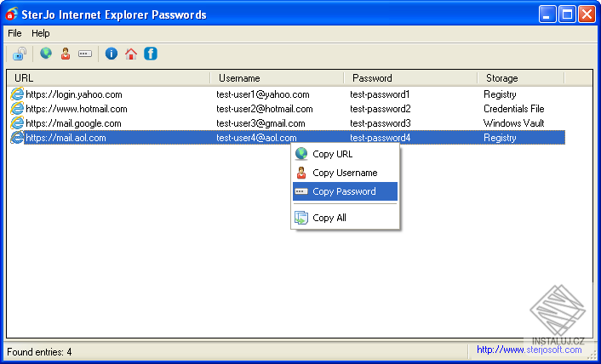Open the Facebook toolbar icon
Viewport: 601px width, 364px height.
(151, 54)
